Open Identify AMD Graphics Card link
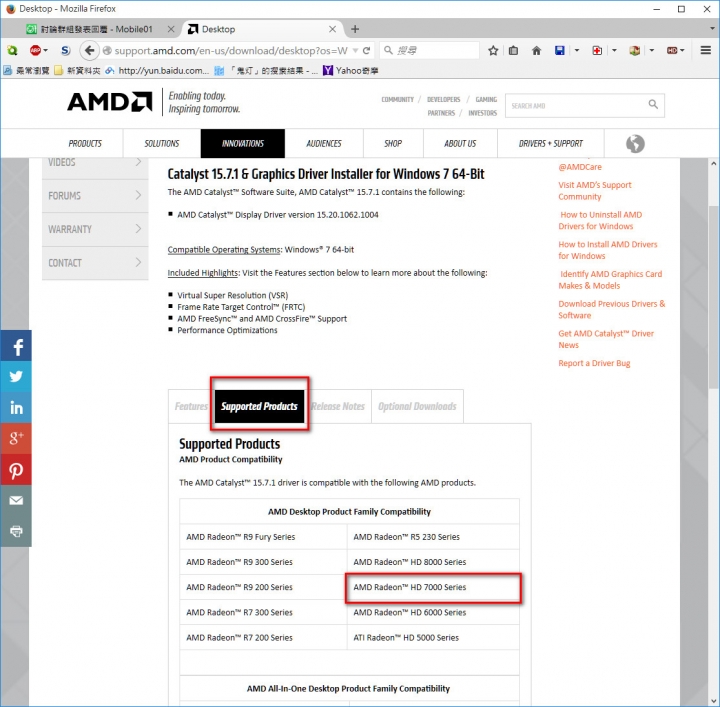The height and width of the screenshot is (707, 720). pos(610,280)
